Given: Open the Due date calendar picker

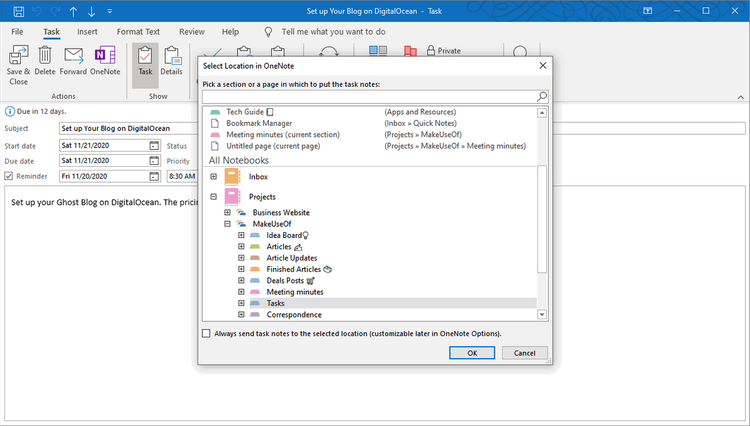Looking at the screenshot, I should coord(154,161).
